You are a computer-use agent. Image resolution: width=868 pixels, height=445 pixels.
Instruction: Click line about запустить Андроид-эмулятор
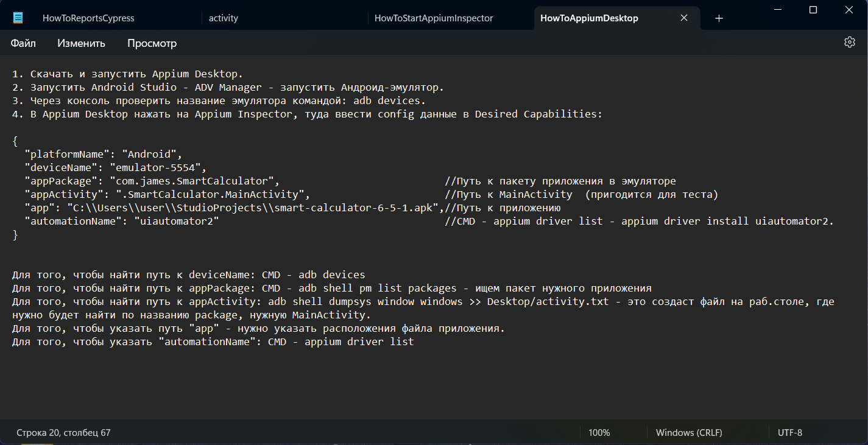(228, 87)
